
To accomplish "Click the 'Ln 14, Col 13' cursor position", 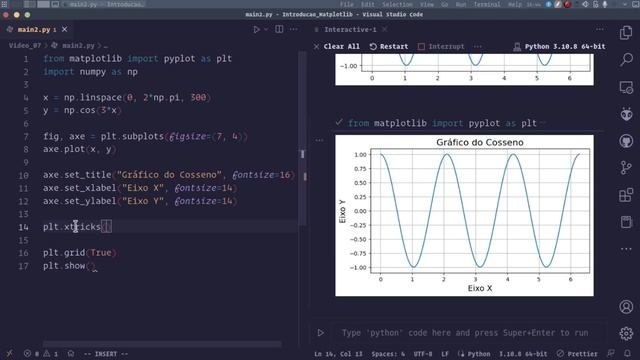I will (x=338, y=354).
